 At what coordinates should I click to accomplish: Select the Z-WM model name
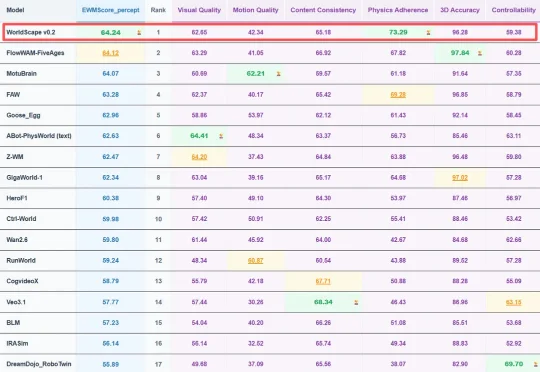click(15, 157)
